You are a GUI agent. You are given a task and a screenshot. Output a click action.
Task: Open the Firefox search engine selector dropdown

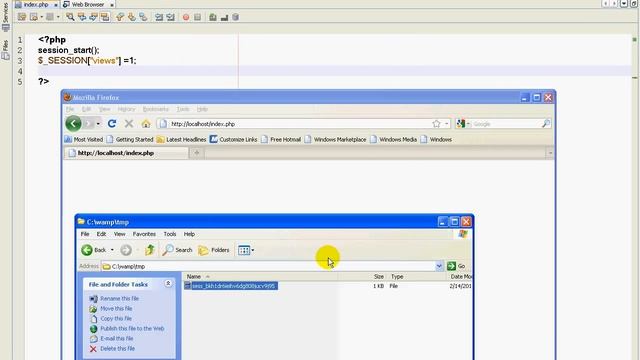point(463,124)
